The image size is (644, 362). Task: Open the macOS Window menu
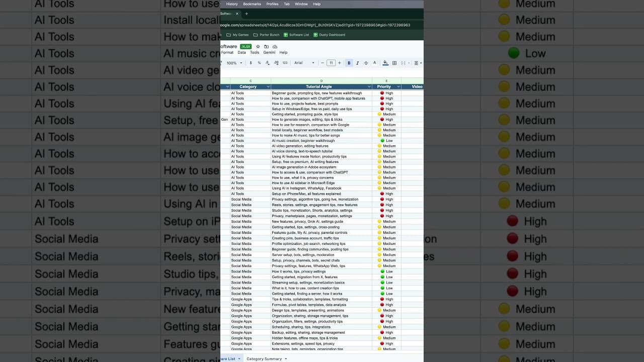301,4
